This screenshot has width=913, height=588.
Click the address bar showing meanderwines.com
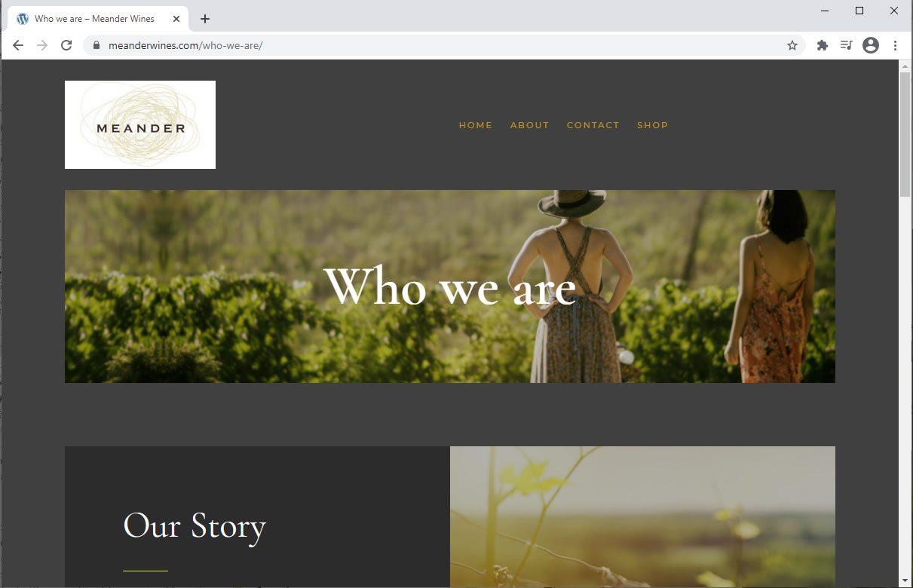[x=443, y=45]
